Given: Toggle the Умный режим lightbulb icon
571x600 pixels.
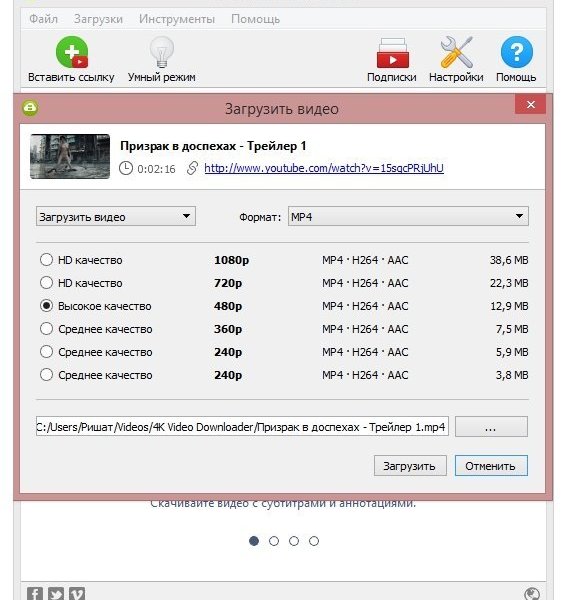Looking at the screenshot, I should pos(162,52).
